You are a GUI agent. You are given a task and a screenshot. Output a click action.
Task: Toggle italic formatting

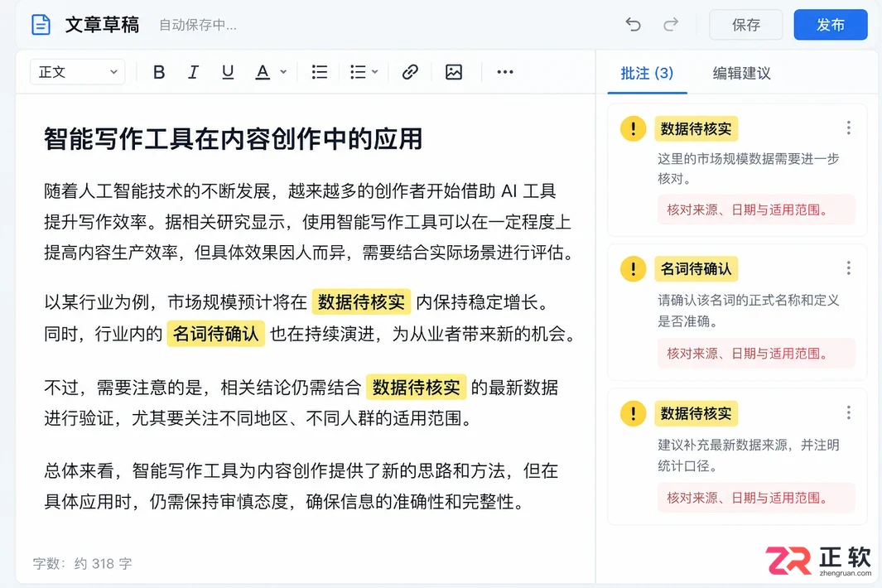point(193,72)
